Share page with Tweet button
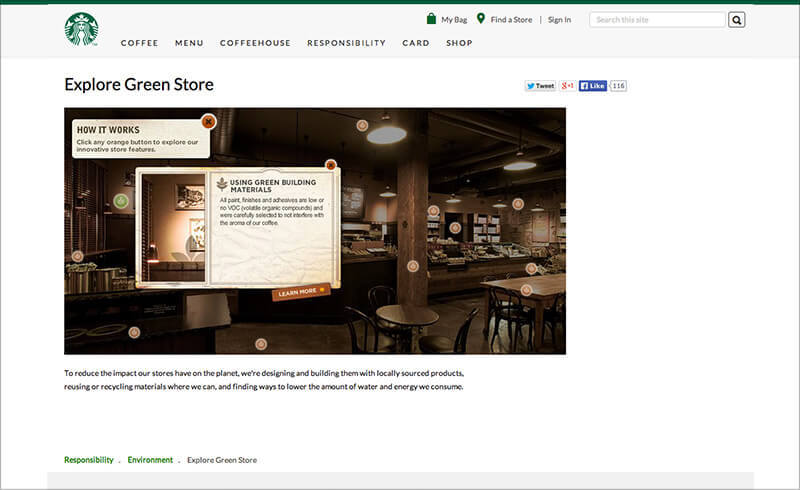The height and width of the screenshot is (490, 800). pyautogui.click(x=540, y=86)
